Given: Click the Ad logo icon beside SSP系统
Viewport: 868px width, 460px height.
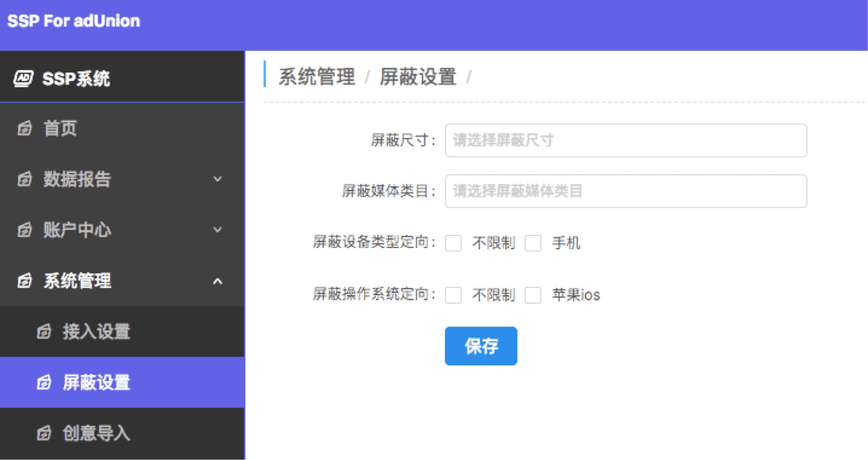Looking at the screenshot, I should point(22,78).
